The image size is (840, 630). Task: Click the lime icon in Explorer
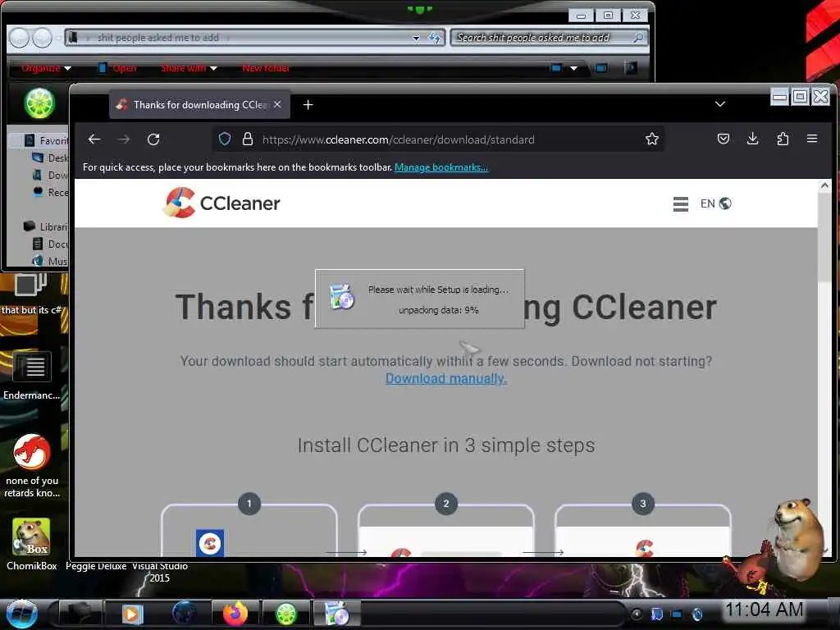point(39,103)
